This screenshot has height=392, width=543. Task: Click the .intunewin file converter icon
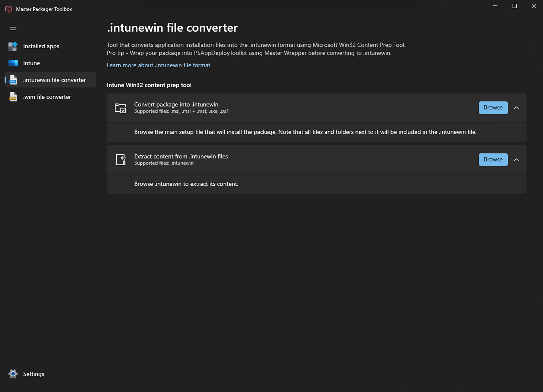coord(13,80)
